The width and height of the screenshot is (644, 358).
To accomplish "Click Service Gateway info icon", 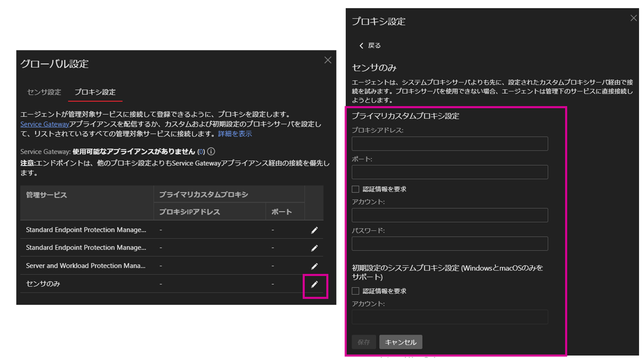I will [211, 152].
